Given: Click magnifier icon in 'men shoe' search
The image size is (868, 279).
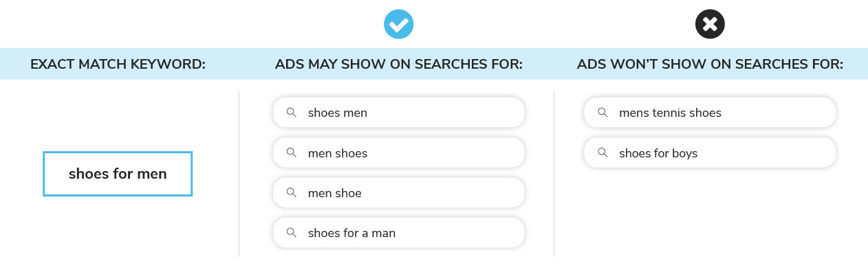Looking at the screenshot, I should [292, 192].
